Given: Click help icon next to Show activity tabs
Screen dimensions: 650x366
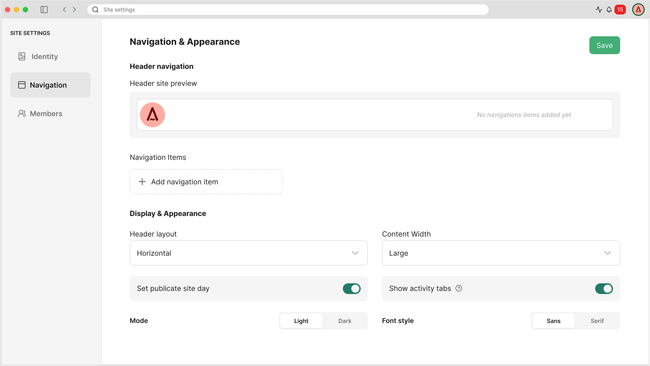Looking at the screenshot, I should coord(459,288).
